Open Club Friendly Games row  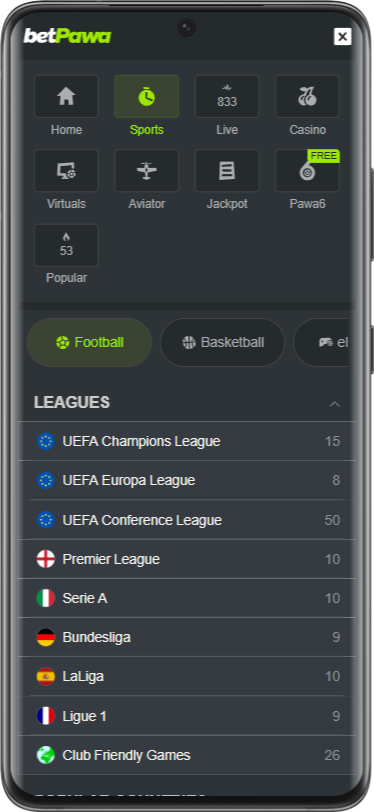click(x=187, y=755)
